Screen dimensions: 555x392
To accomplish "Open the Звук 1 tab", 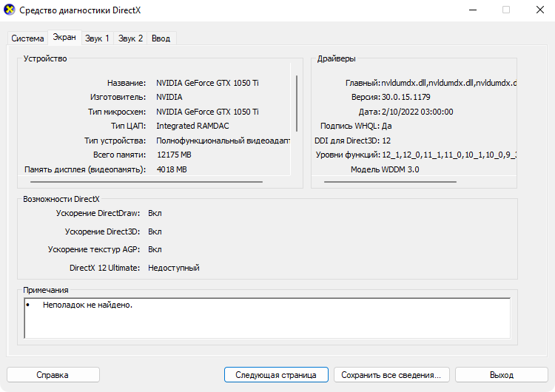I will click(97, 38).
